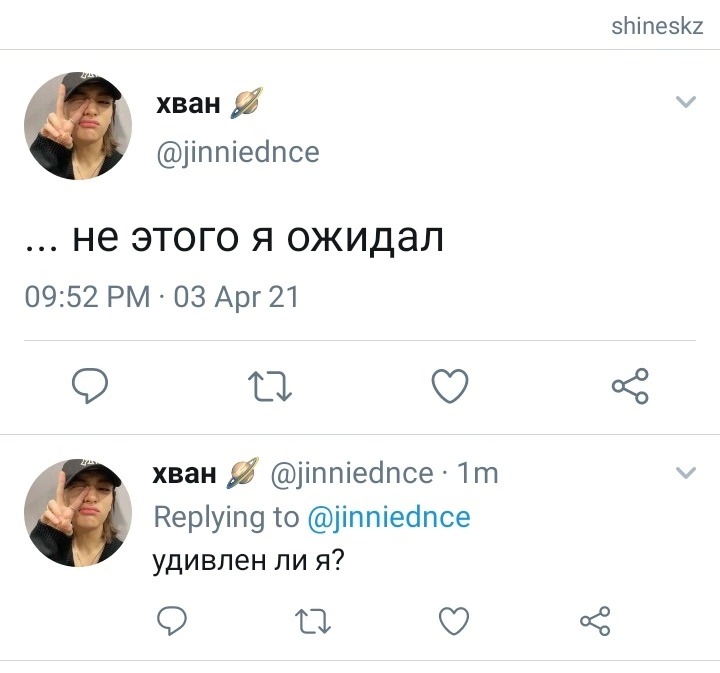Reply to the main tweet via comment icon
The width and height of the screenshot is (720, 673).
point(90,386)
